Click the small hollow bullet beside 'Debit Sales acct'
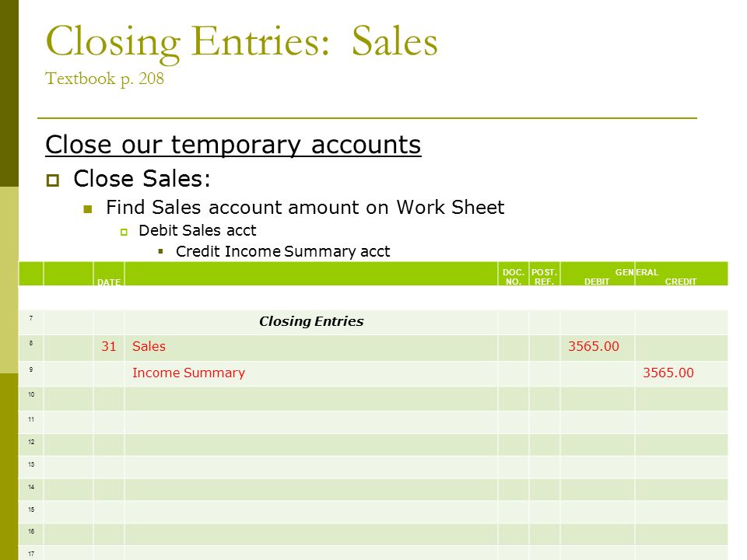 coord(124,233)
